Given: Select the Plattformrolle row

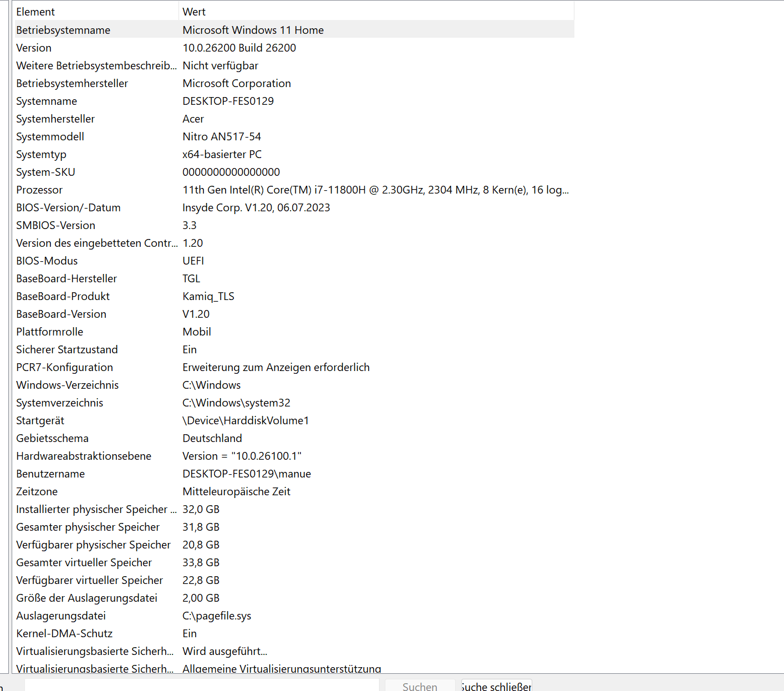Looking at the screenshot, I should [x=293, y=332].
